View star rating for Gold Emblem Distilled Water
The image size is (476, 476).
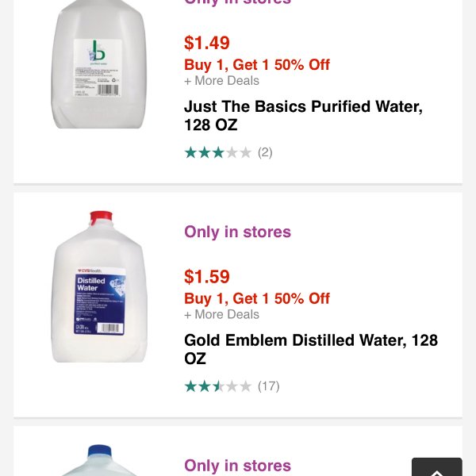tap(218, 386)
